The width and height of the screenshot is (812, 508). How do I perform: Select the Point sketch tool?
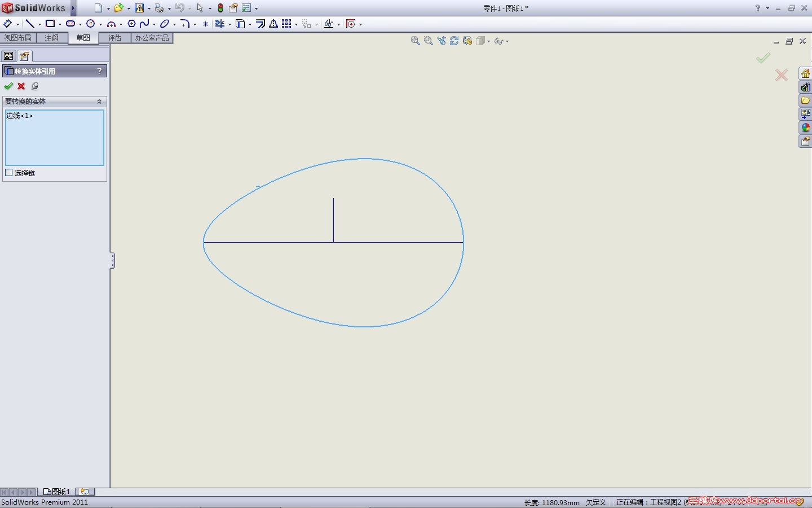click(x=205, y=24)
